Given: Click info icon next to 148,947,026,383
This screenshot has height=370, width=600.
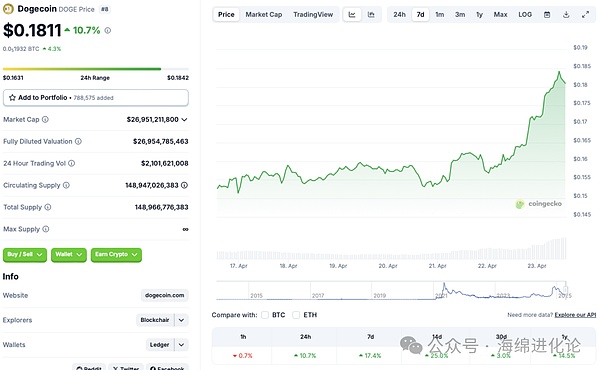Looking at the screenshot, I should 184,185.
